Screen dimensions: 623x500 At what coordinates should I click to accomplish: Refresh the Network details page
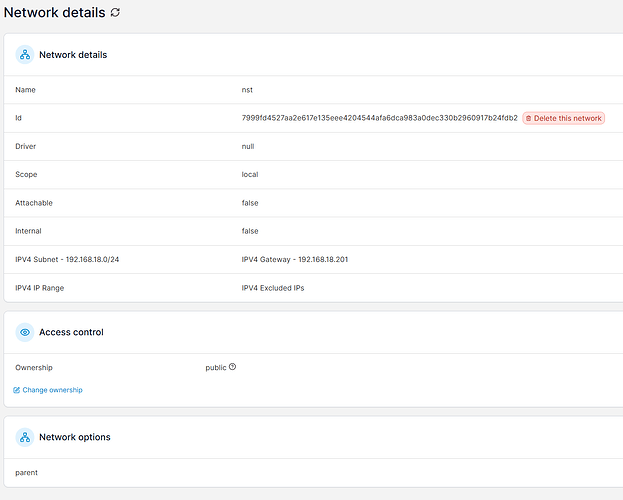click(115, 13)
